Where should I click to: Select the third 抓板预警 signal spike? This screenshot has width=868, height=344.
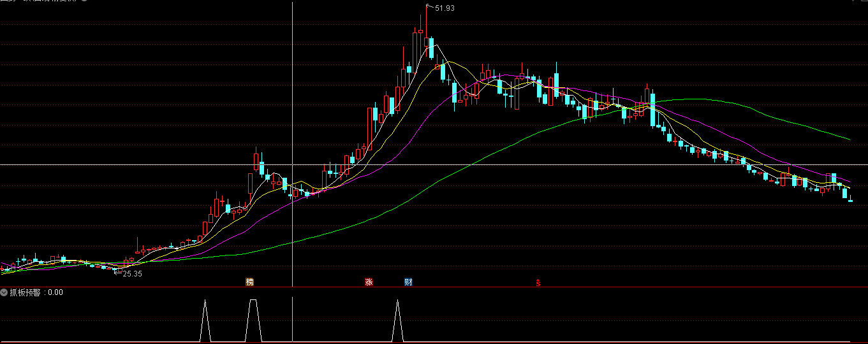click(x=397, y=320)
